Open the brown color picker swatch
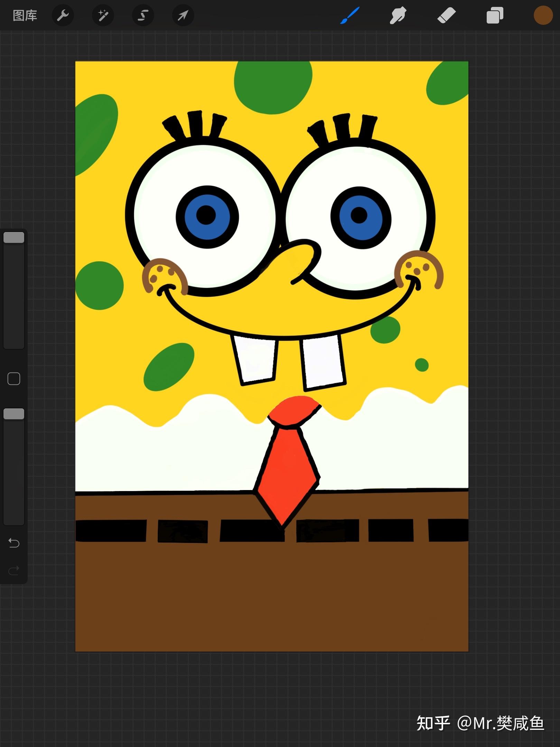Screen dimensions: 560x747 543,16
